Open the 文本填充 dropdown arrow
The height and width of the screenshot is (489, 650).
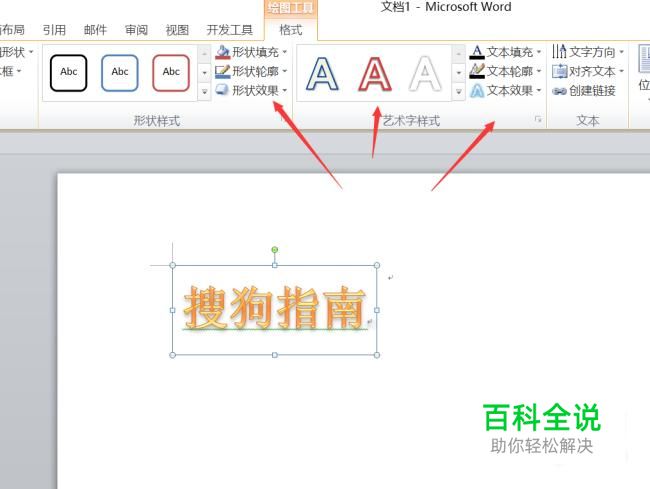(x=539, y=52)
